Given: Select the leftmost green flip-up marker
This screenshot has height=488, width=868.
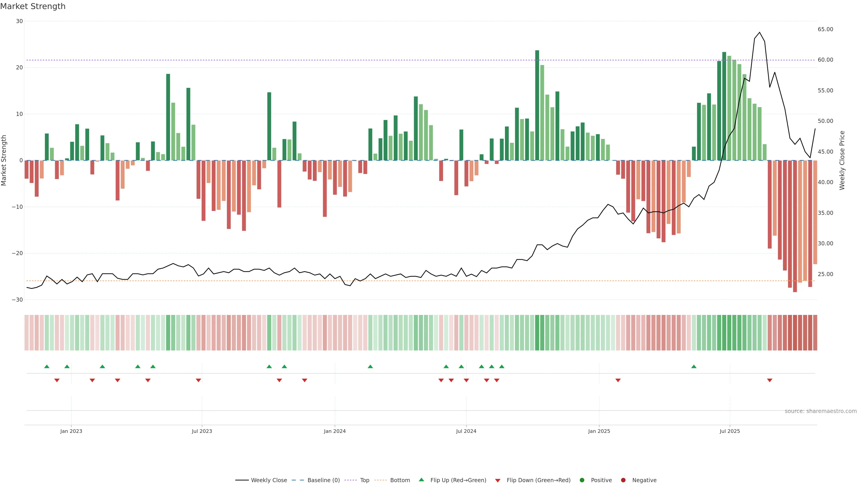Looking at the screenshot, I should coord(47,366).
